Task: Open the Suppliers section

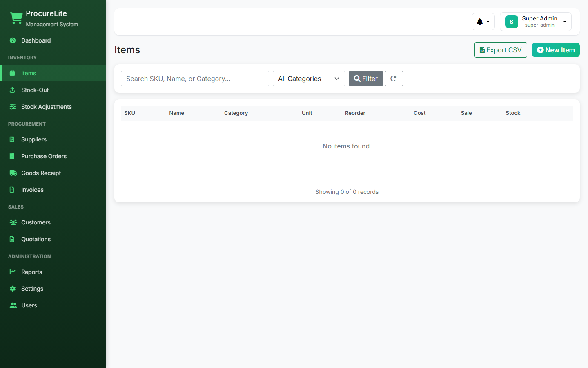Action: (53, 139)
